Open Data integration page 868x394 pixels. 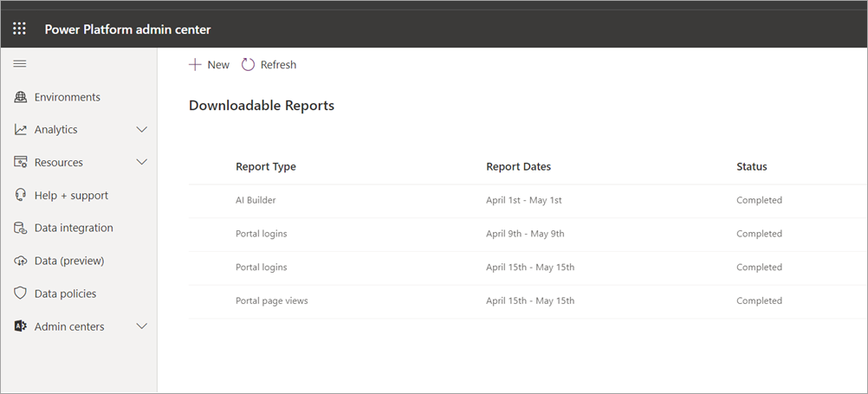(74, 228)
